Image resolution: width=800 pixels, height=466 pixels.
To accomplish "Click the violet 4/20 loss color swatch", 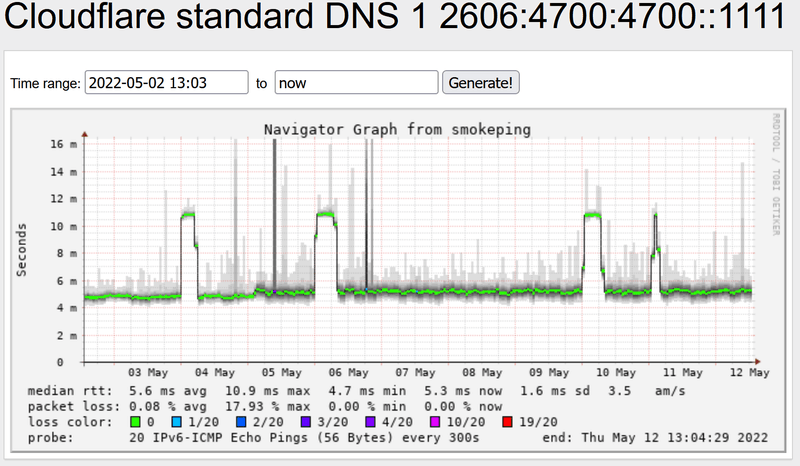I will point(370,422).
